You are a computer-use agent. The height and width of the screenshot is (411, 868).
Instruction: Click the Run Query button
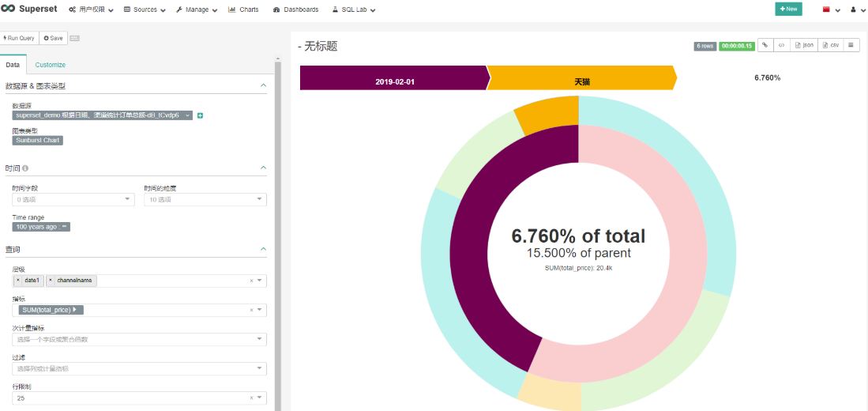(x=20, y=38)
